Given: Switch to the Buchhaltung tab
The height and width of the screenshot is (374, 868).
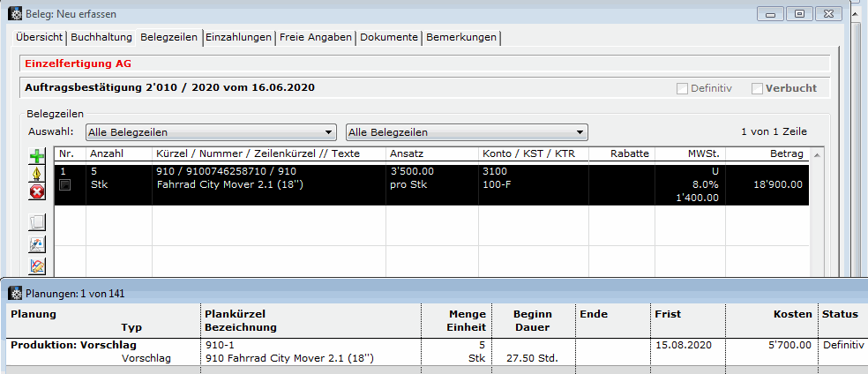Looking at the screenshot, I should 101,37.
